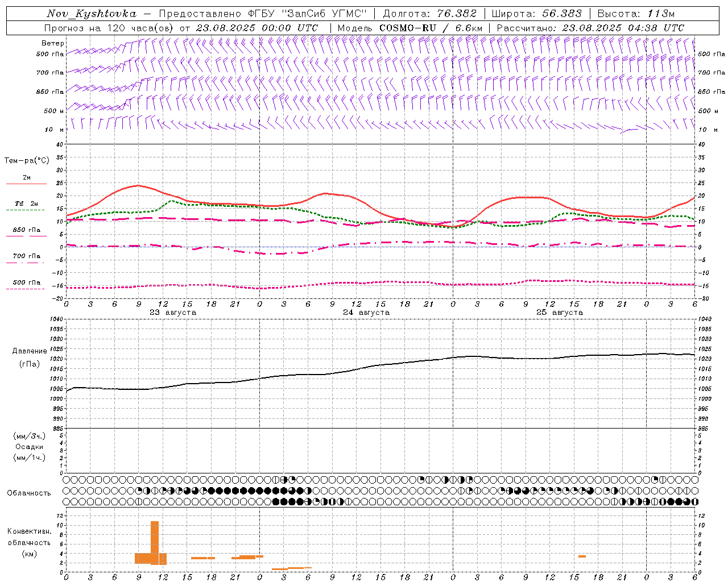Click the Долгота: 76.382 value
The width and height of the screenshot is (728, 582).
(x=430, y=14)
